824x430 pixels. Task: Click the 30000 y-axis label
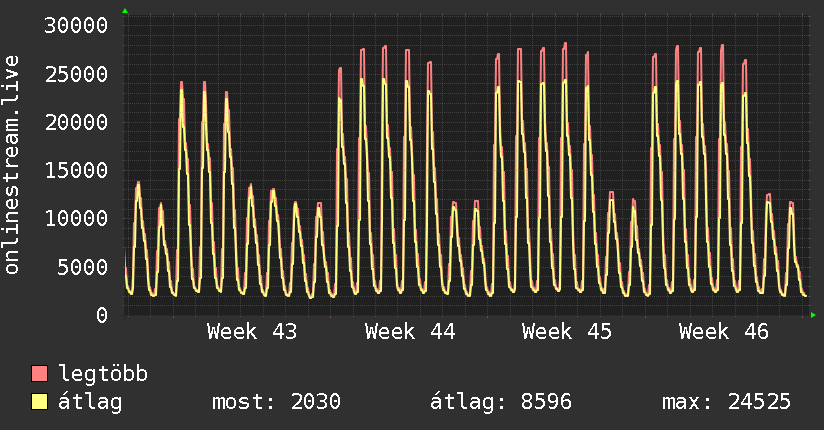pos(76,25)
